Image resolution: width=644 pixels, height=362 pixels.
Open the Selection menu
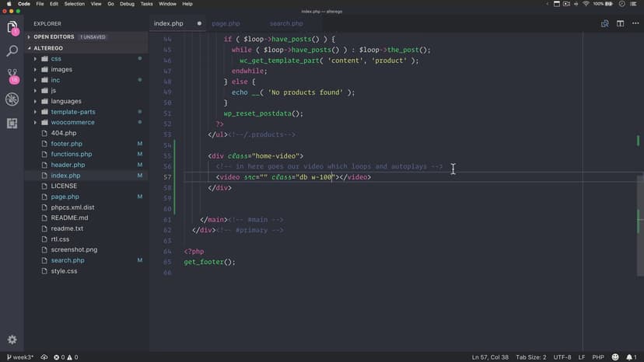tap(75, 4)
